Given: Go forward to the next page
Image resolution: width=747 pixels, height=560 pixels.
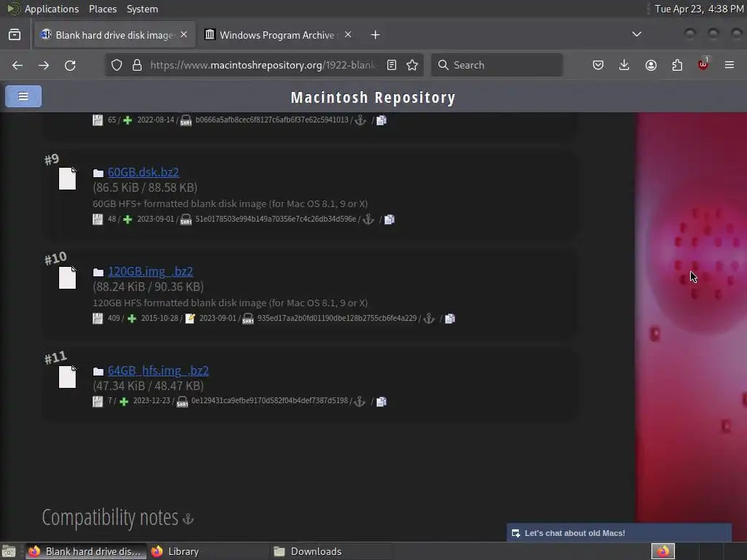Looking at the screenshot, I should tap(44, 65).
